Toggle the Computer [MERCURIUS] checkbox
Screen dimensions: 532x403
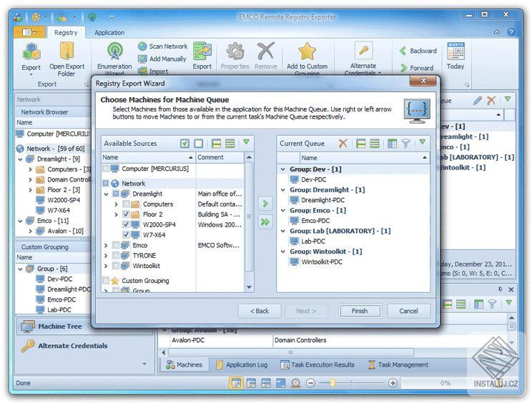(106, 169)
